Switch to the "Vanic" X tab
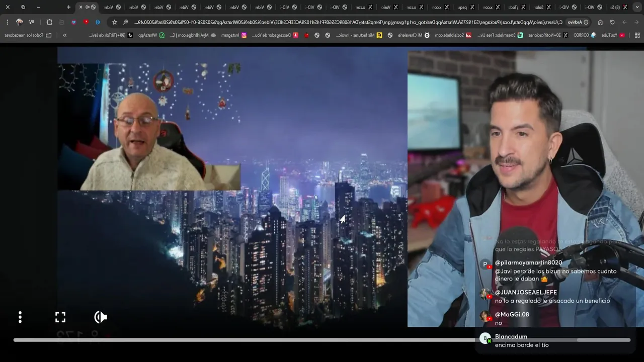The width and height of the screenshot is (644, 362). tap(390, 7)
